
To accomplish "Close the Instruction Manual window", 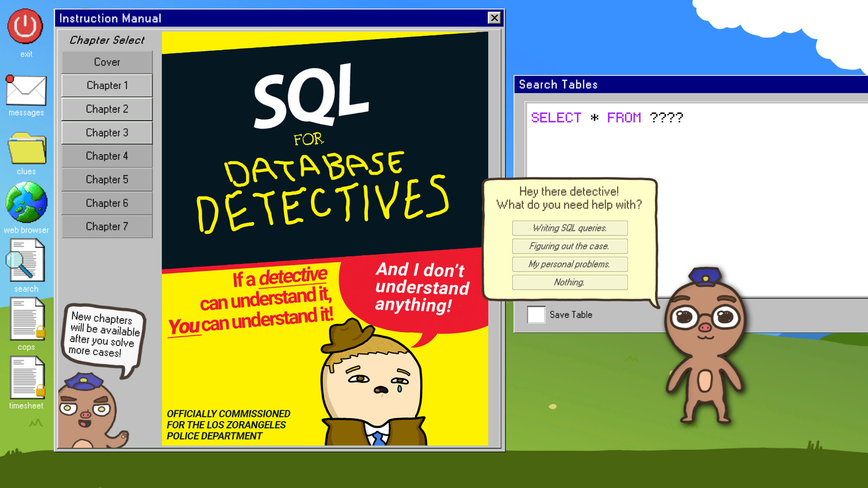I will [494, 18].
